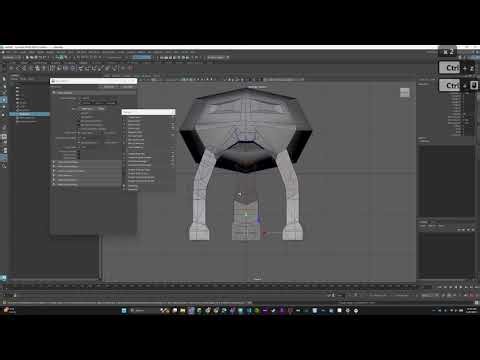Image resolution: width=480 pixels, height=360 pixels.
Task: Open File Explorer from the taskbar
Action: point(183,310)
